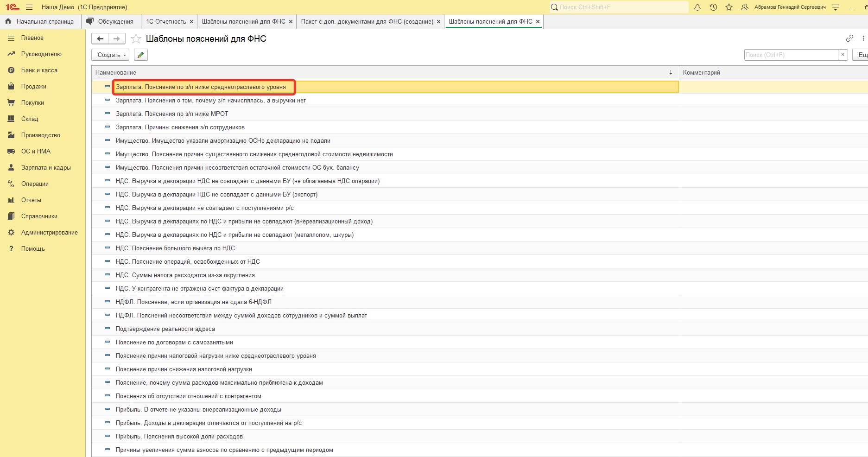This screenshot has width=868, height=457.
Task: Copy link via the chain icon
Action: pyautogui.click(x=849, y=38)
